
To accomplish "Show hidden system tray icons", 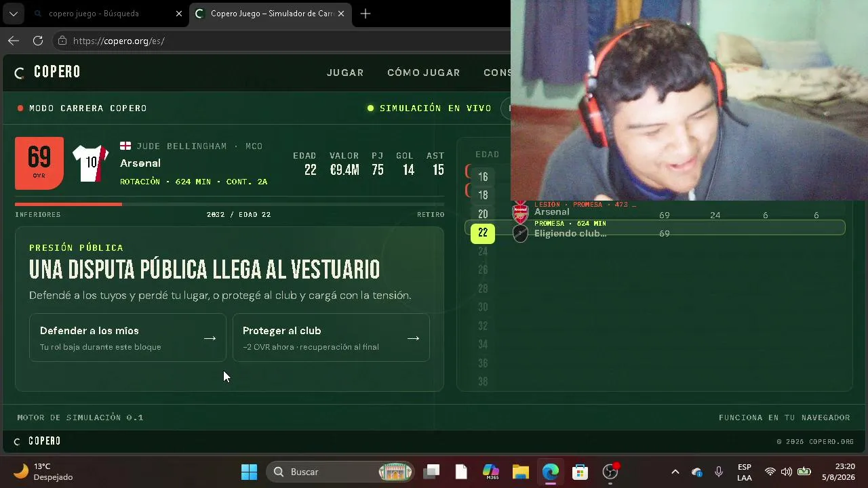I will pyautogui.click(x=675, y=472).
